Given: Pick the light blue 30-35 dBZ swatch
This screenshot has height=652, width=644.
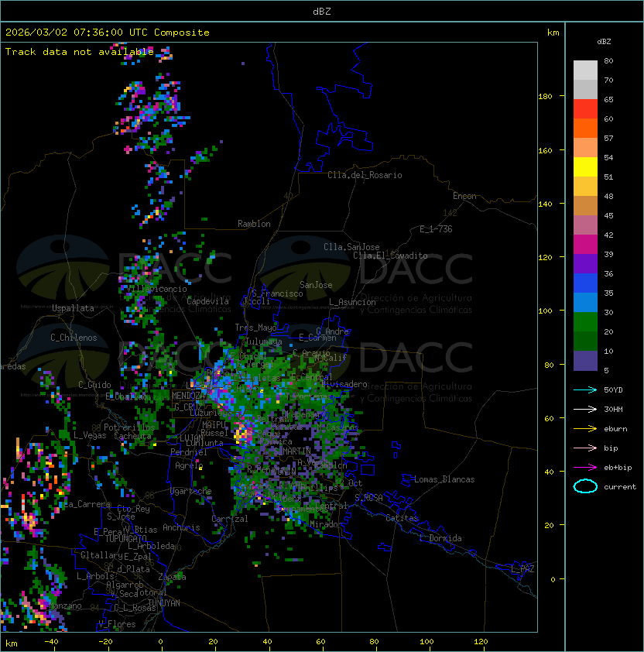Looking at the screenshot, I should pos(585,302).
